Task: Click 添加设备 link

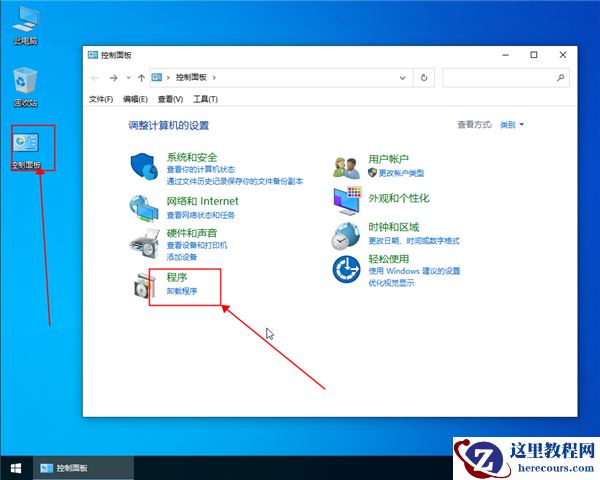Action: pos(181,257)
